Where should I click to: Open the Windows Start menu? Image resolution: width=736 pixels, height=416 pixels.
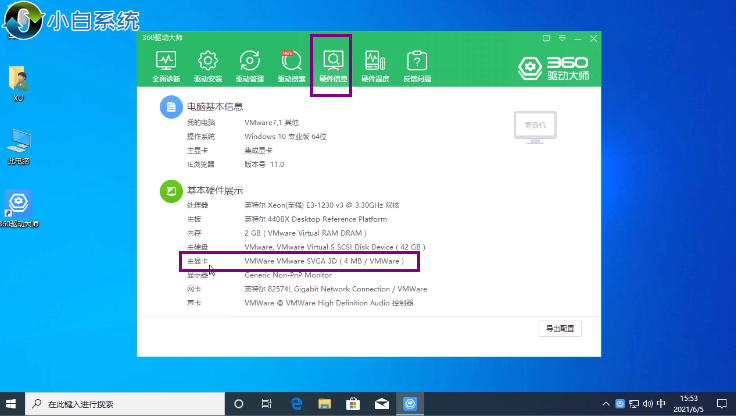pos(11,404)
